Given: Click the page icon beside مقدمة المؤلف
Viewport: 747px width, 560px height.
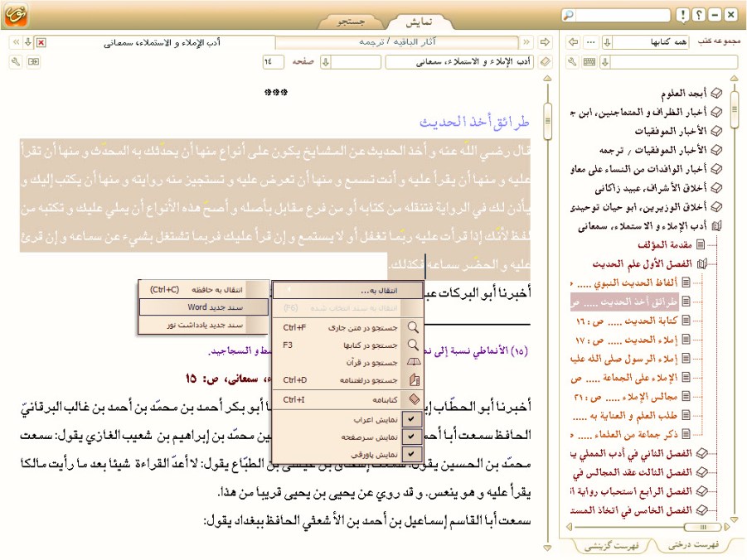Looking at the screenshot, I should (701, 244).
